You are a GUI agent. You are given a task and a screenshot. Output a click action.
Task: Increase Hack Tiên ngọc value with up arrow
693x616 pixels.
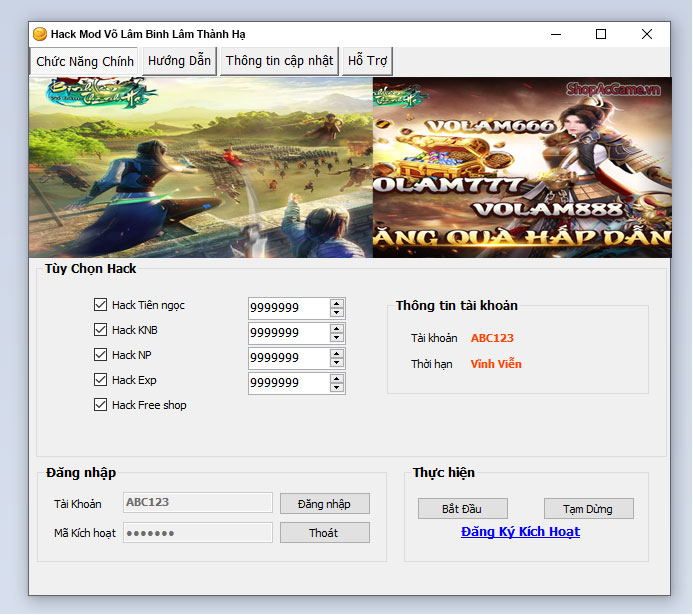click(337, 304)
